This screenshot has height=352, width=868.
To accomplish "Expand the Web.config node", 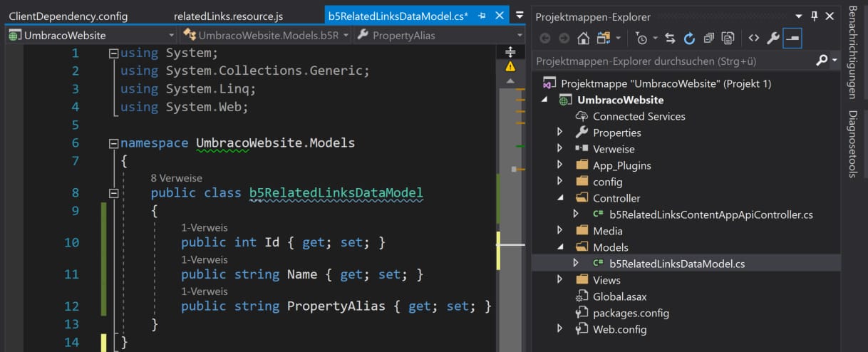I will tap(559, 329).
